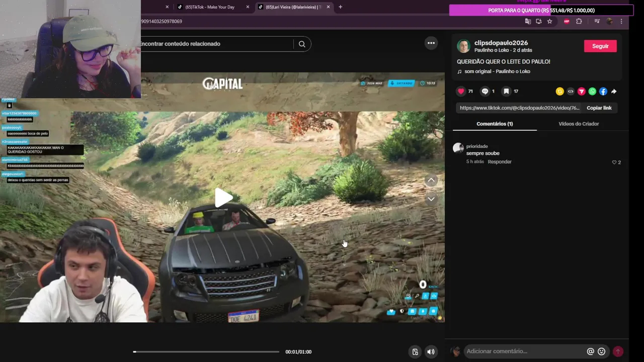This screenshot has height=362, width=644.
Task: Open a new browser tab
Action: click(x=341, y=7)
